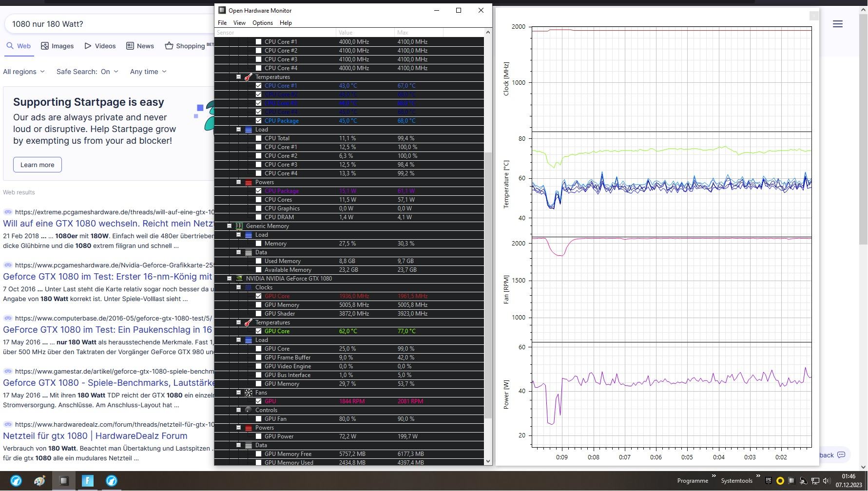Switch to Videos search tab
The image size is (868, 491).
[100, 46]
